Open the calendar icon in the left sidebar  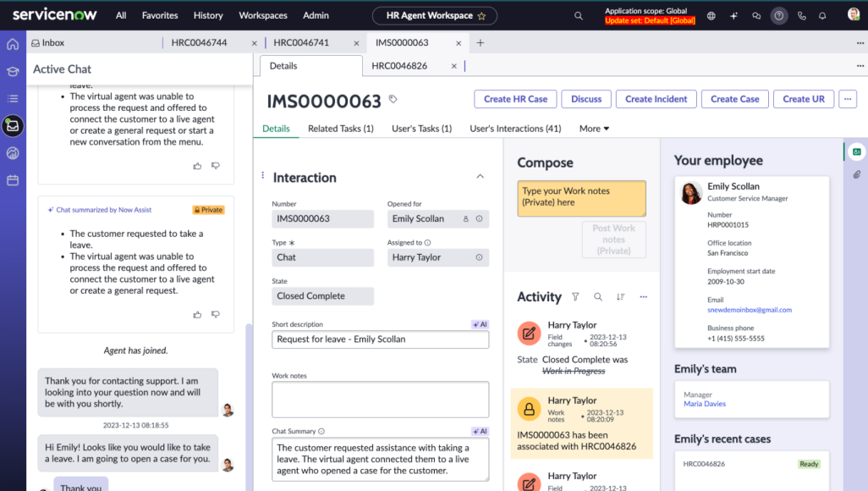click(12, 180)
